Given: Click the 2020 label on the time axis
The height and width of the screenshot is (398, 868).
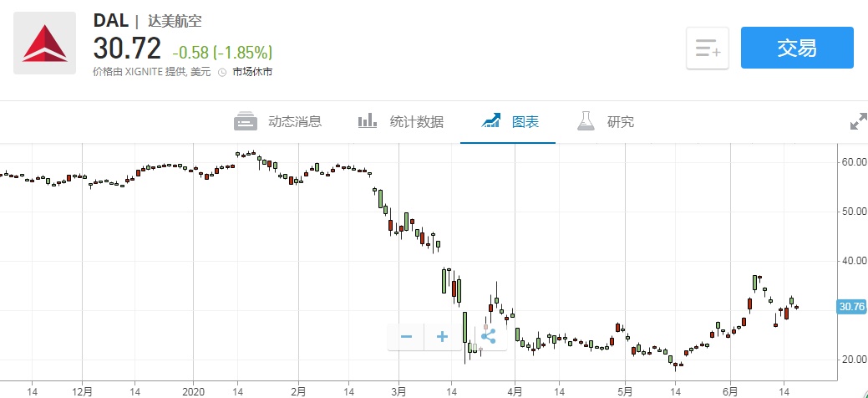Looking at the screenshot, I should [193, 390].
